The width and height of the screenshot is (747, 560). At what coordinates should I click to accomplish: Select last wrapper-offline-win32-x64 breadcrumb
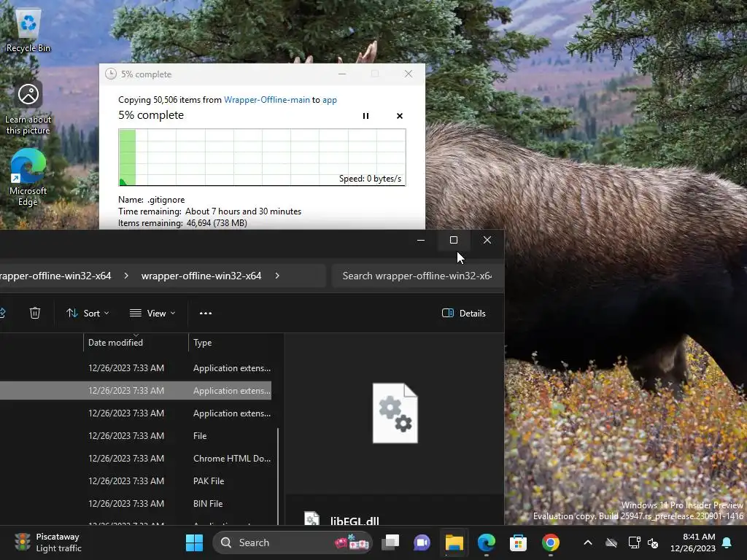201,276
